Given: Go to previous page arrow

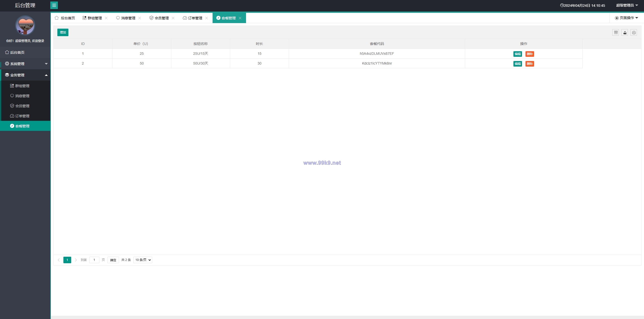Looking at the screenshot, I should 59,260.
